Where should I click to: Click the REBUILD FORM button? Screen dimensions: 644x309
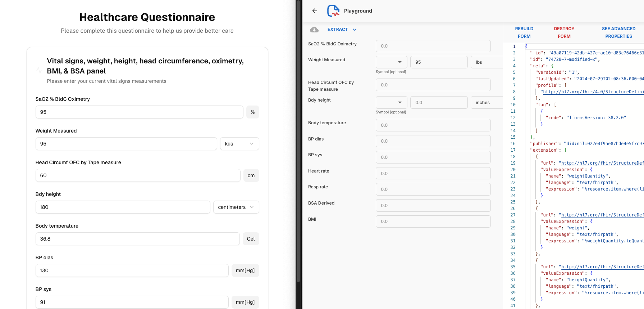pos(524,32)
